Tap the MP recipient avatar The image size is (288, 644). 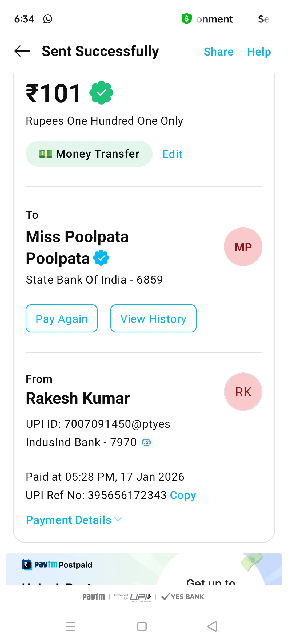click(243, 247)
